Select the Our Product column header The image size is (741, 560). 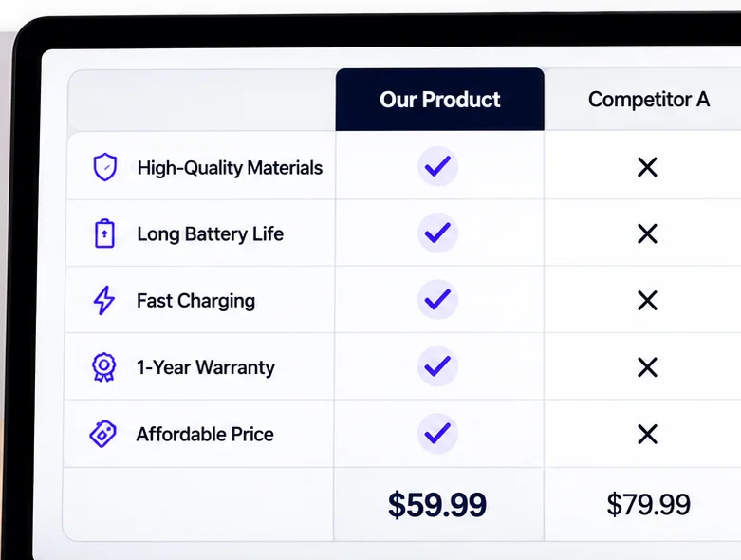(x=440, y=100)
